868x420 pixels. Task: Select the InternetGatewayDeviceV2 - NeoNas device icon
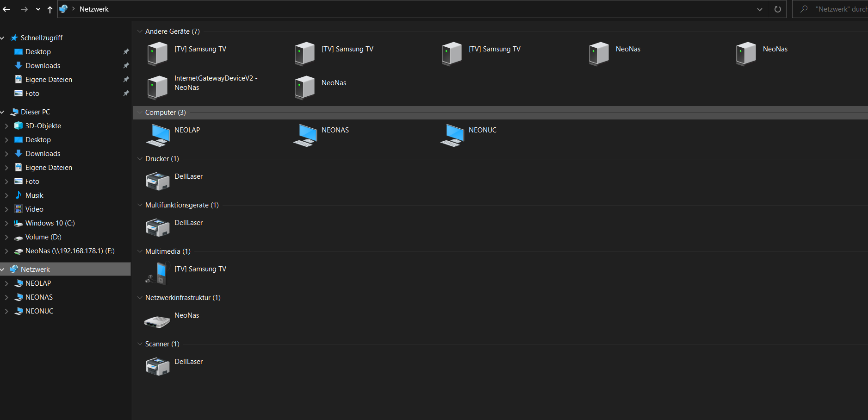pyautogui.click(x=158, y=87)
